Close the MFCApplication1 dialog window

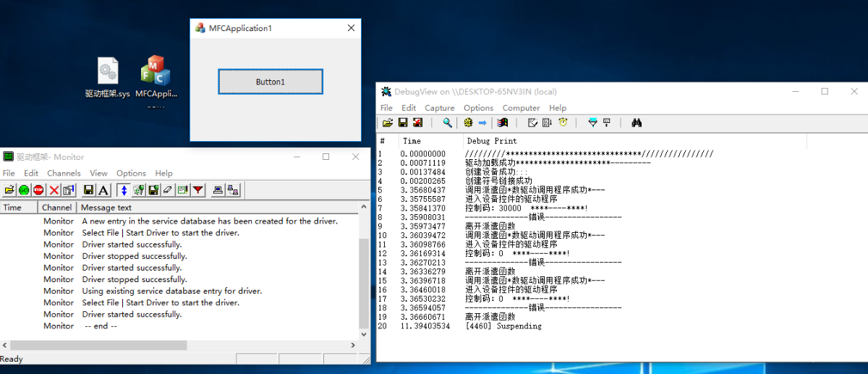click(x=351, y=28)
